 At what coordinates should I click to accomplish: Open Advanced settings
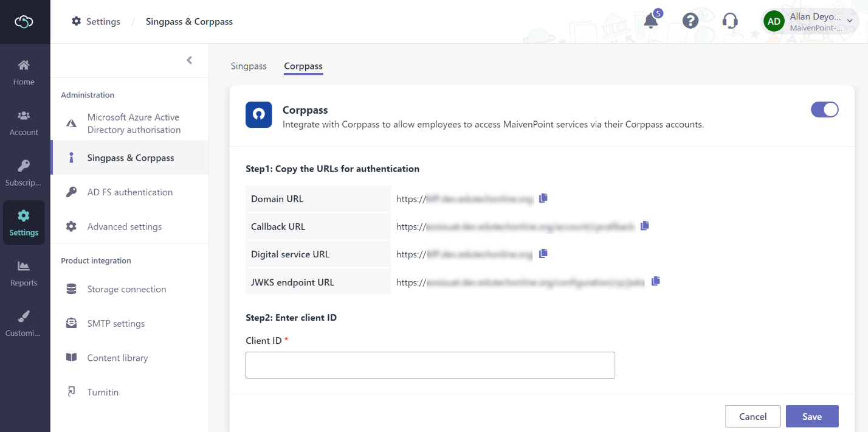coord(129,226)
